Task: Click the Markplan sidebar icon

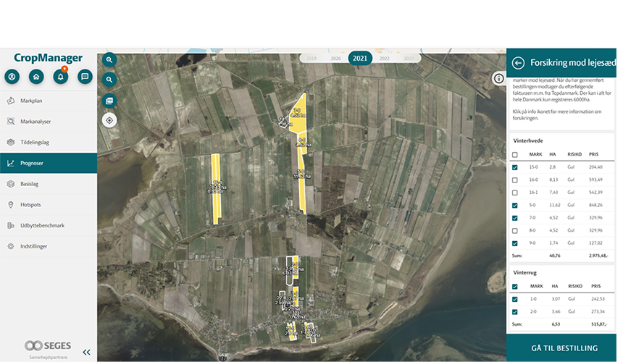Action: [11, 101]
